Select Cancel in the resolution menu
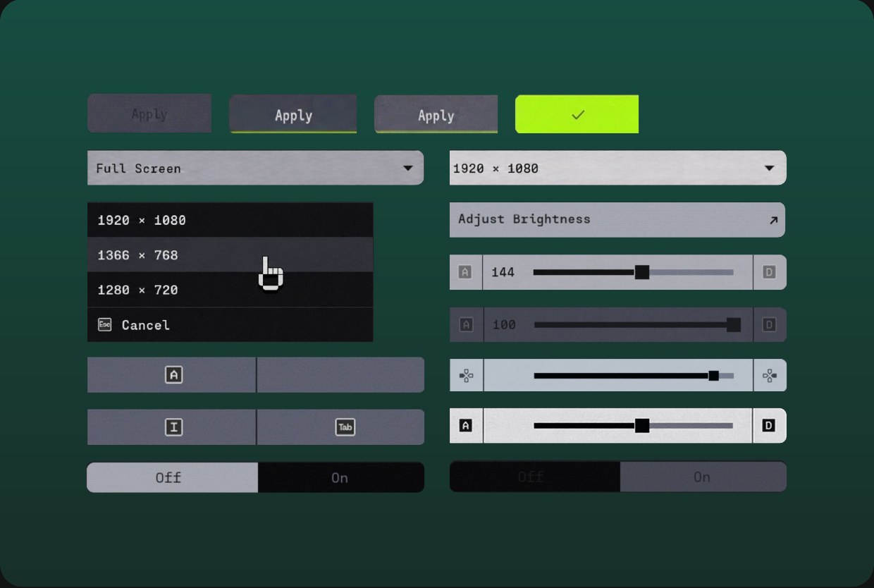 (230, 324)
